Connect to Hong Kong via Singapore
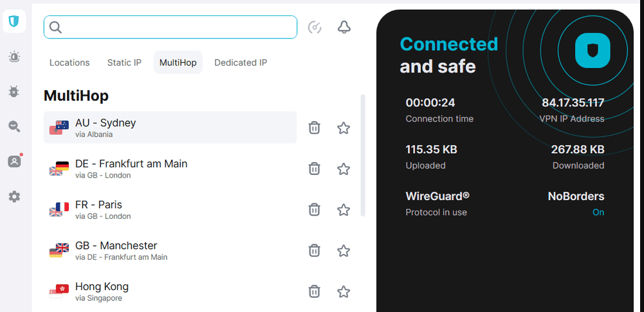The height and width of the screenshot is (312, 644). 170,291
